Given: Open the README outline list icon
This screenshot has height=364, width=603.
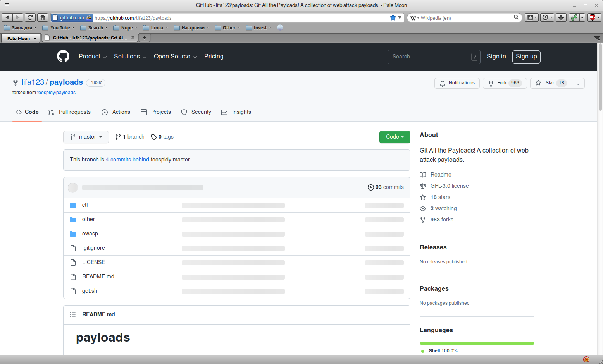Looking at the screenshot, I should (73, 315).
